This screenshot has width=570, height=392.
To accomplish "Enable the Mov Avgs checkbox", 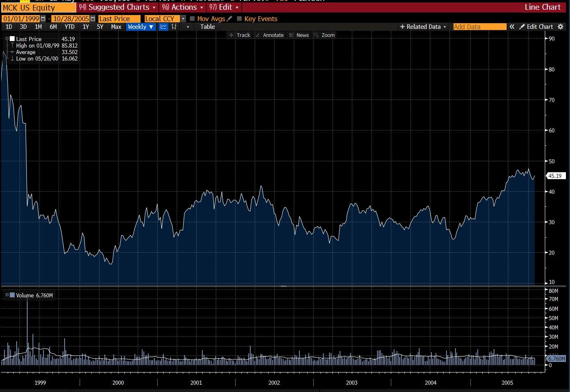I will (x=193, y=19).
